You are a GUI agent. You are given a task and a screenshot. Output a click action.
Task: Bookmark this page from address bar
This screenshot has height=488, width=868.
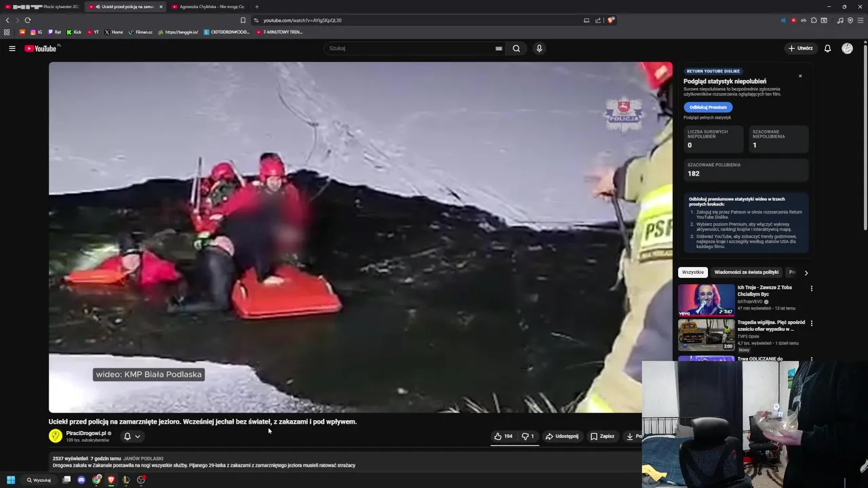(x=243, y=20)
